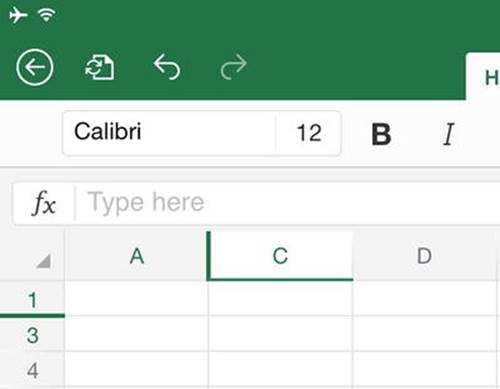Select row 3 header
The width and height of the screenshot is (500, 389).
[x=32, y=335]
